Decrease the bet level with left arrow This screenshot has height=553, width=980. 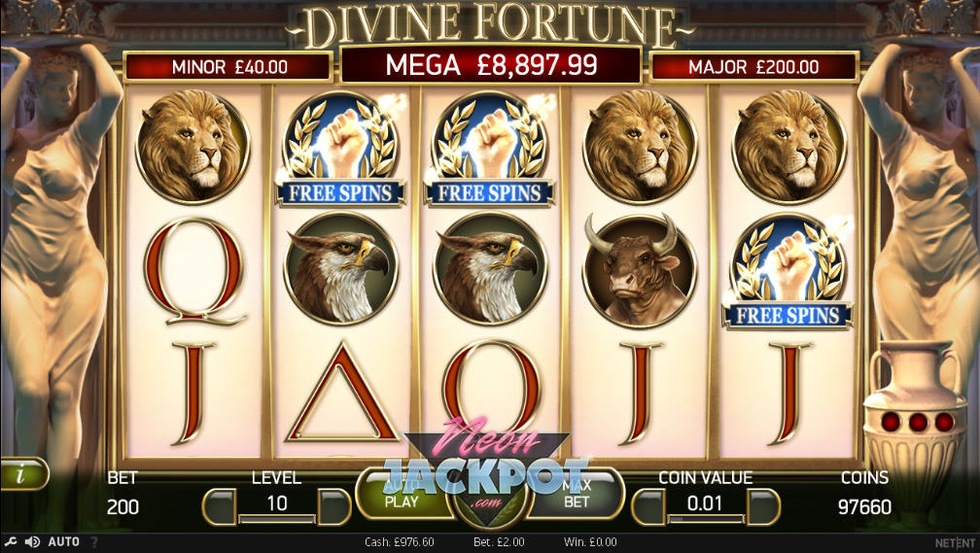coord(220,506)
